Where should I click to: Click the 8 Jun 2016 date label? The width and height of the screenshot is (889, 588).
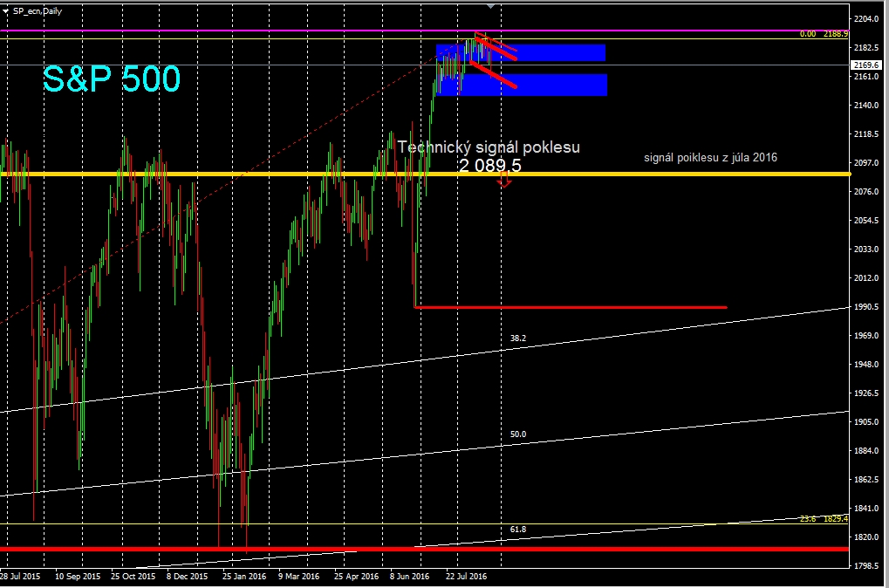point(409,576)
